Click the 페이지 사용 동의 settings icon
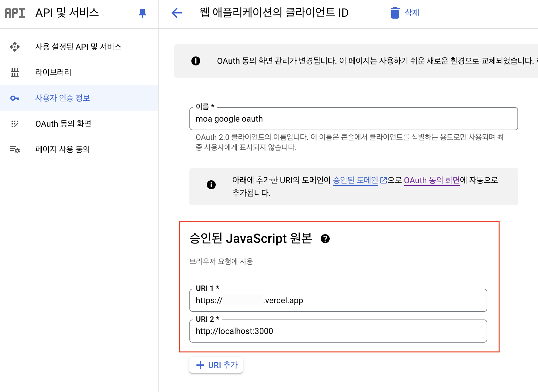 (15, 149)
